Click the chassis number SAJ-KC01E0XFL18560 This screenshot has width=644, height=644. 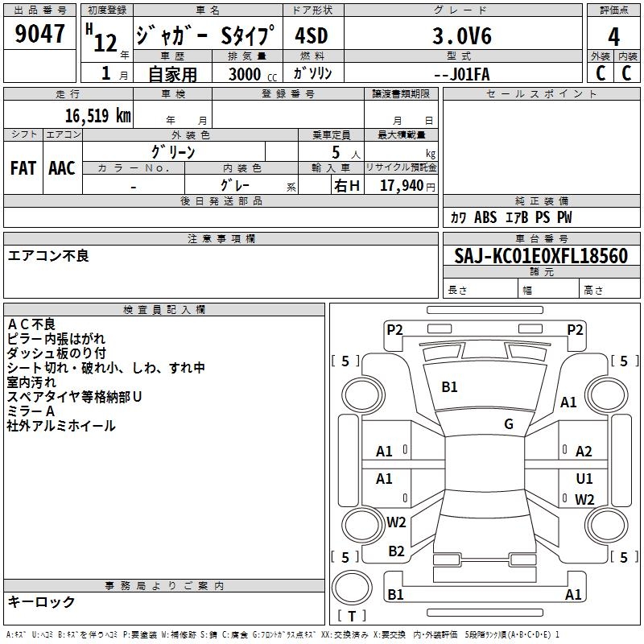pyautogui.click(x=541, y=256)
